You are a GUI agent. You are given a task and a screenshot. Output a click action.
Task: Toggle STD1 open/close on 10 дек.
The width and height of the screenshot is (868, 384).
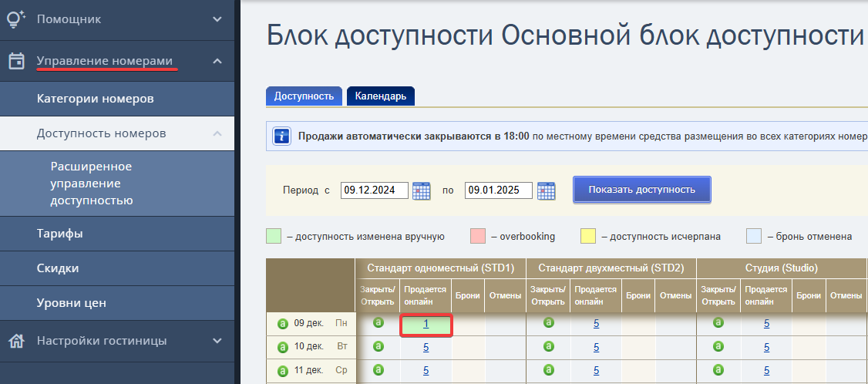[x=378, y=346]
